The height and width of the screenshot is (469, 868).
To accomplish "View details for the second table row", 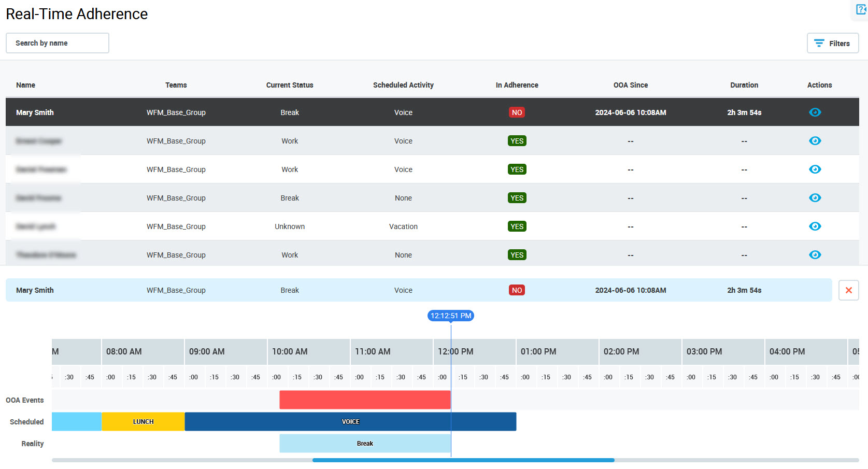I will point(815,141).
